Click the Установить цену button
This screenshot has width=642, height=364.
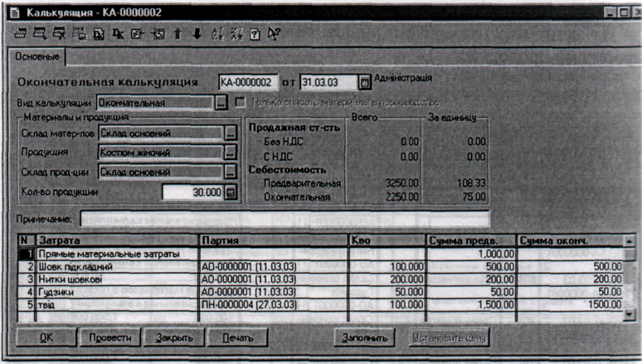(450, 337)
